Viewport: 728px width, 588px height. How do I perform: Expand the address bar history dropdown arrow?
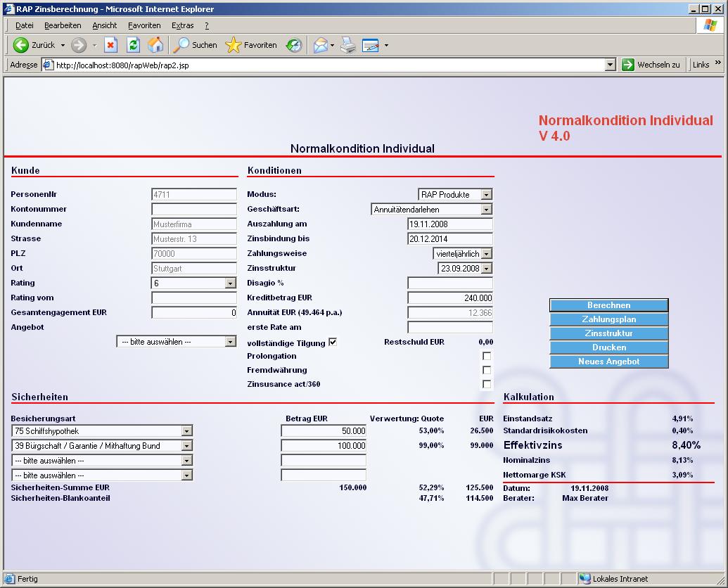pyautogui.click(x=611, y=65)
